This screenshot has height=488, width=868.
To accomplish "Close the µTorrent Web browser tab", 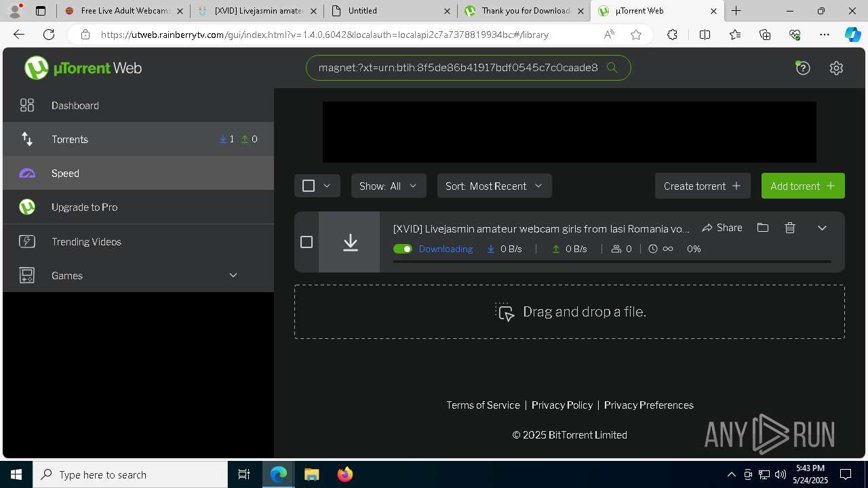I will pos(713,11).
